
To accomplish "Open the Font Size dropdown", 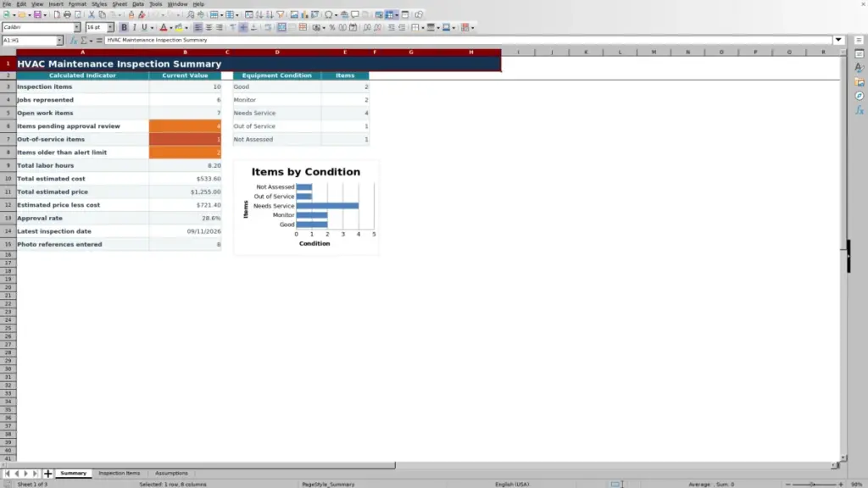I will coord(110,28).
